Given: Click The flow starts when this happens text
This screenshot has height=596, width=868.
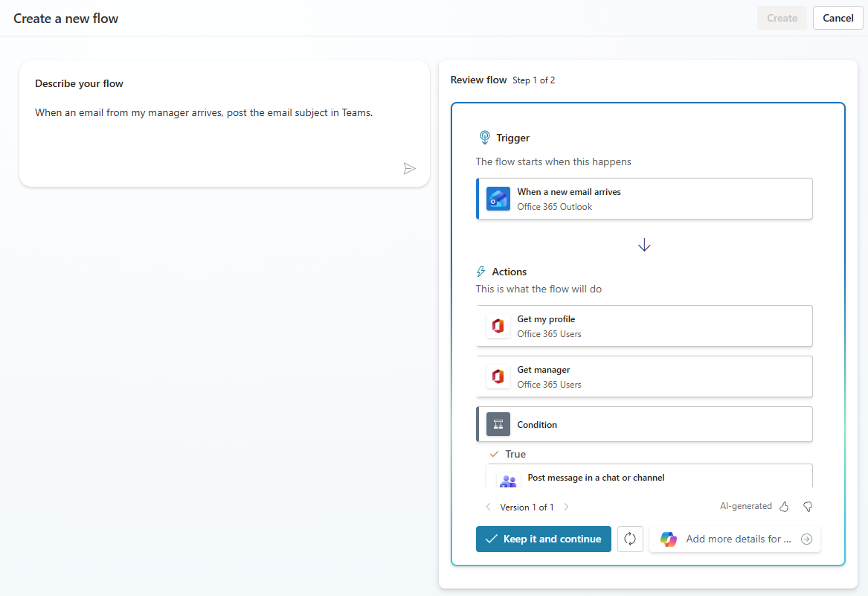Looking at the screenshot, I should click(553, 161).
